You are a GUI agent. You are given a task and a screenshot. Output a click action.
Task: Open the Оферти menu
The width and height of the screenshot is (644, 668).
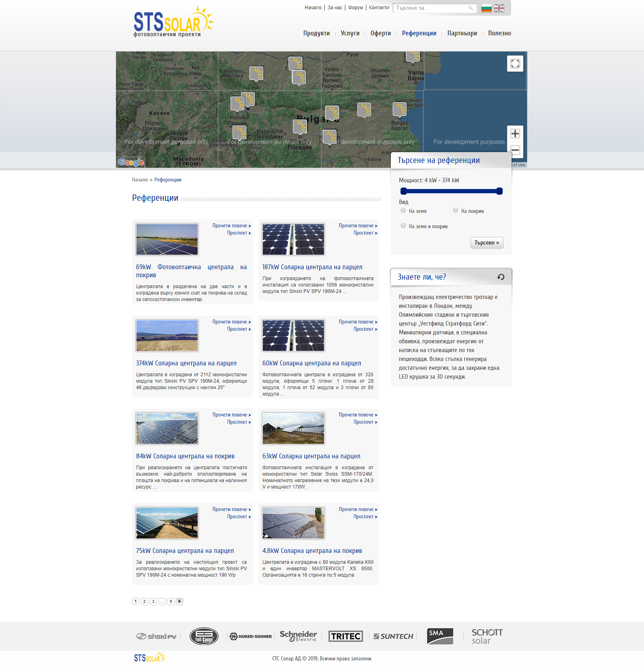[381, 33]
